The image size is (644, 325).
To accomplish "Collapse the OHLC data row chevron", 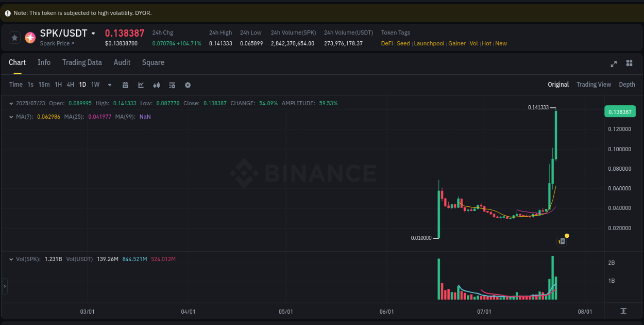I will (x=11, y=103).
